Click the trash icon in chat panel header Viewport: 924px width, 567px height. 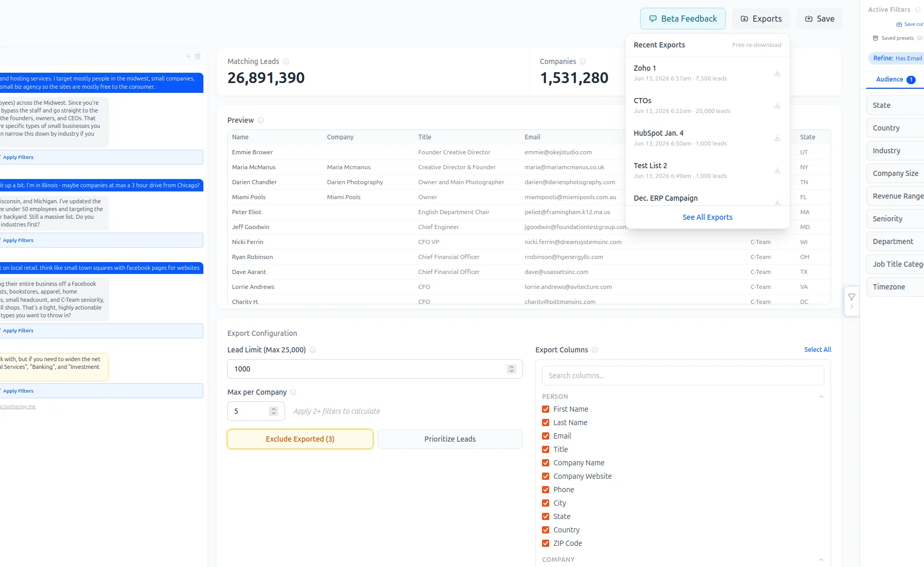pyautogui.click(x=198, y=56)
